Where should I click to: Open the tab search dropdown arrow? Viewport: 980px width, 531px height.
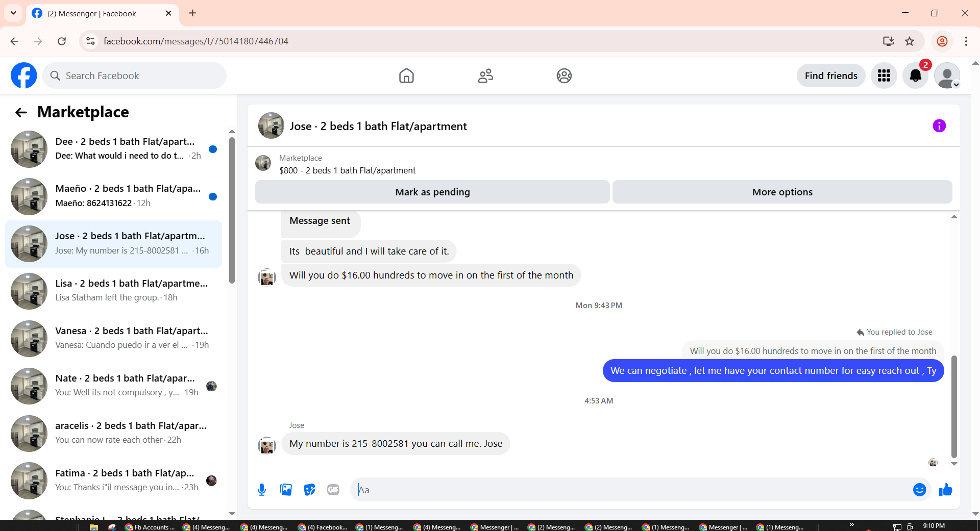pos(13,13)
